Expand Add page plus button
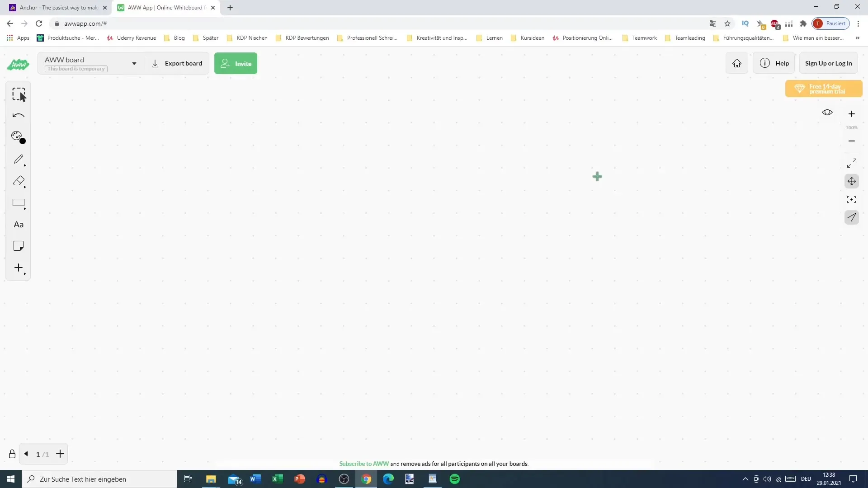Image resolution: width=868 pixels, height=488 pixels. point(60,455)
